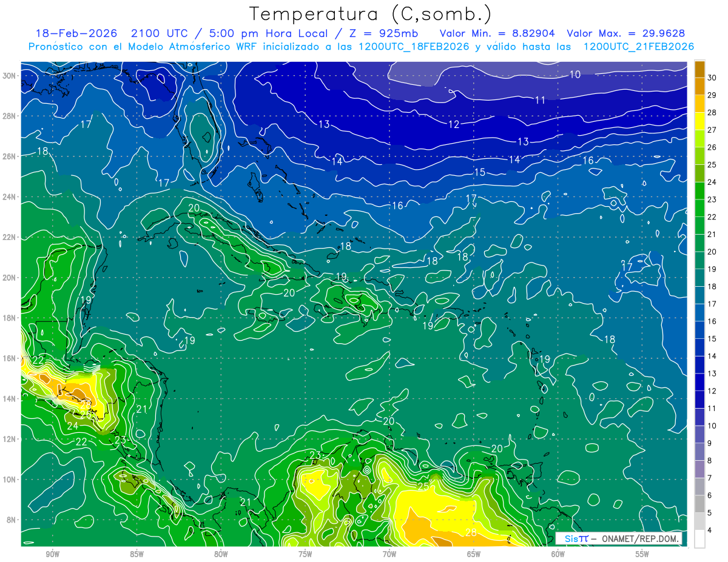Click the valid-until time "1200UTC_21FEB2026"
Viewport: 728px width, 562px height.
639,47
